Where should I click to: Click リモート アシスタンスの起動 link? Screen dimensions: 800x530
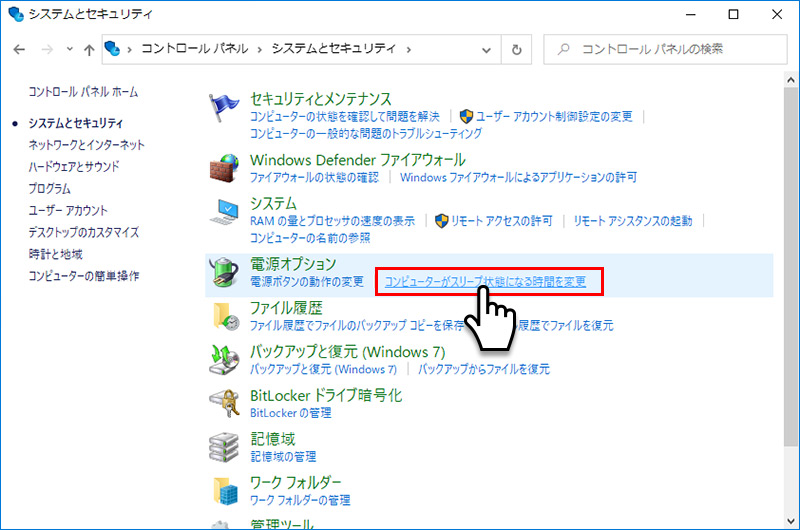pyautogui.click(x=633, y=221)
